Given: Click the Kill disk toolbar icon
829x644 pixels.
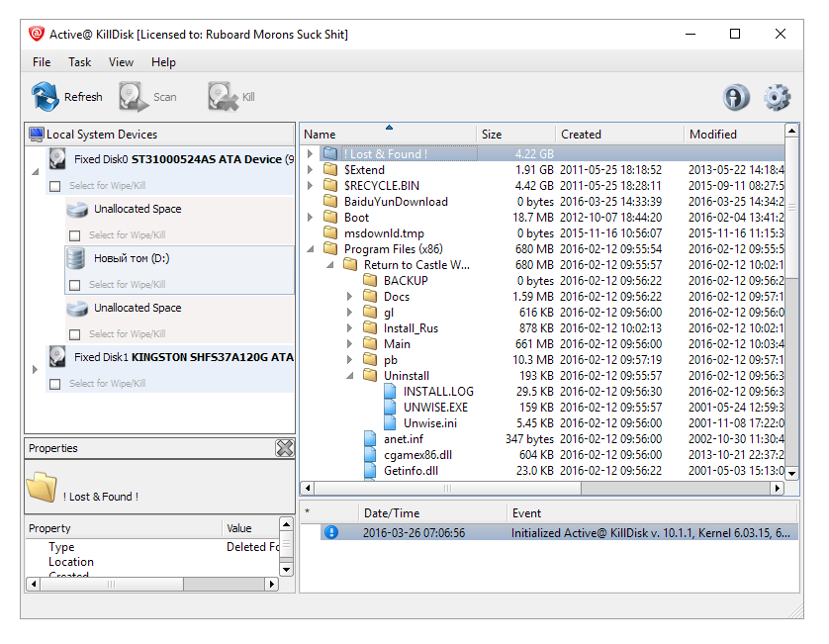Looking at the screenshot, I should click(223, 97).
